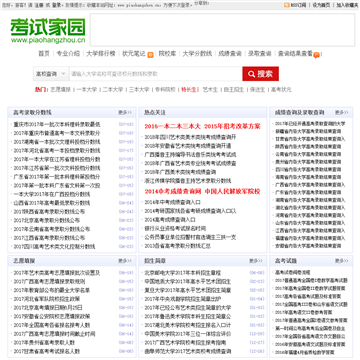Open article 2017年河北省军队院校招生政策

pos(46,299)
